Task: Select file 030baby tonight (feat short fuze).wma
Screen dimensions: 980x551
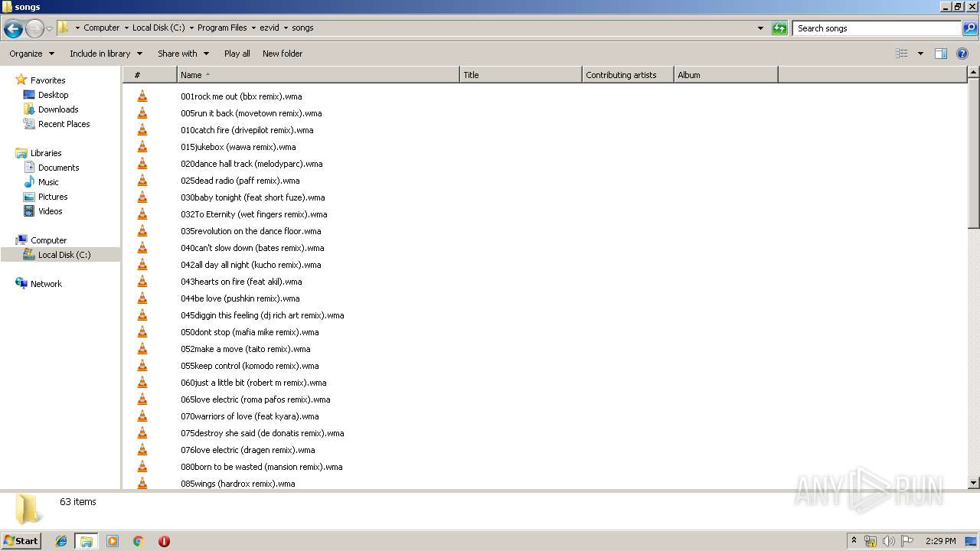Action: pos(253,197)
